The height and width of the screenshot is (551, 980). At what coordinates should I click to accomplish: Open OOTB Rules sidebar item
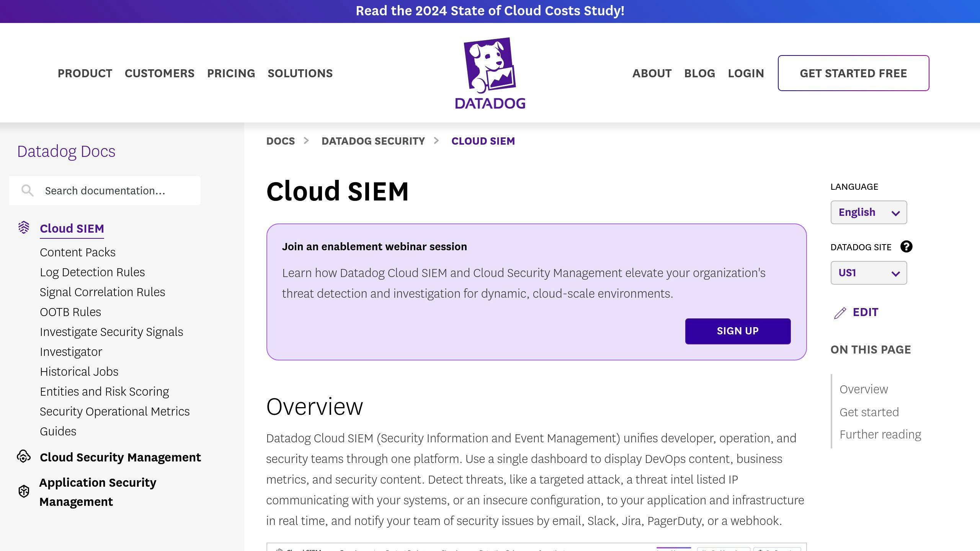[70, 312]
